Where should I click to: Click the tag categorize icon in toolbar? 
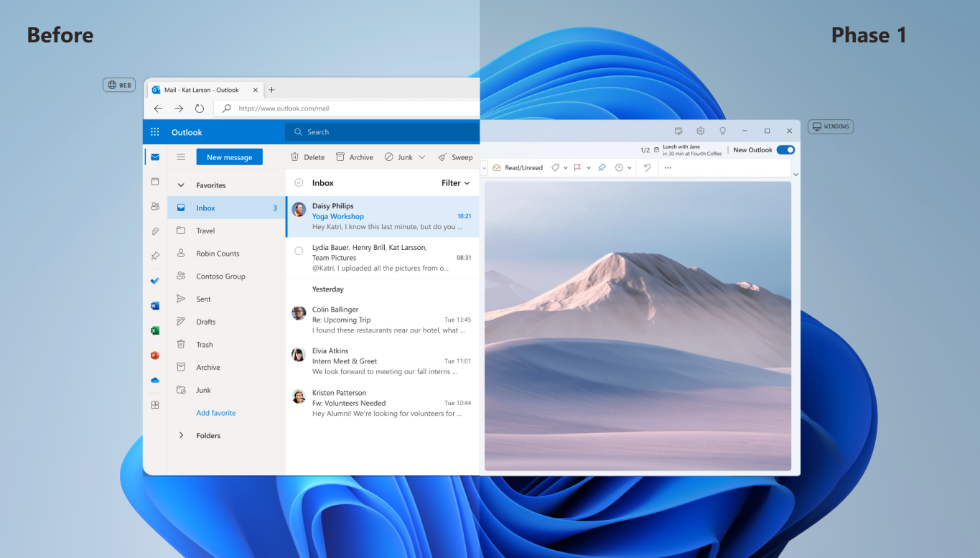click(x=555, y=167)
